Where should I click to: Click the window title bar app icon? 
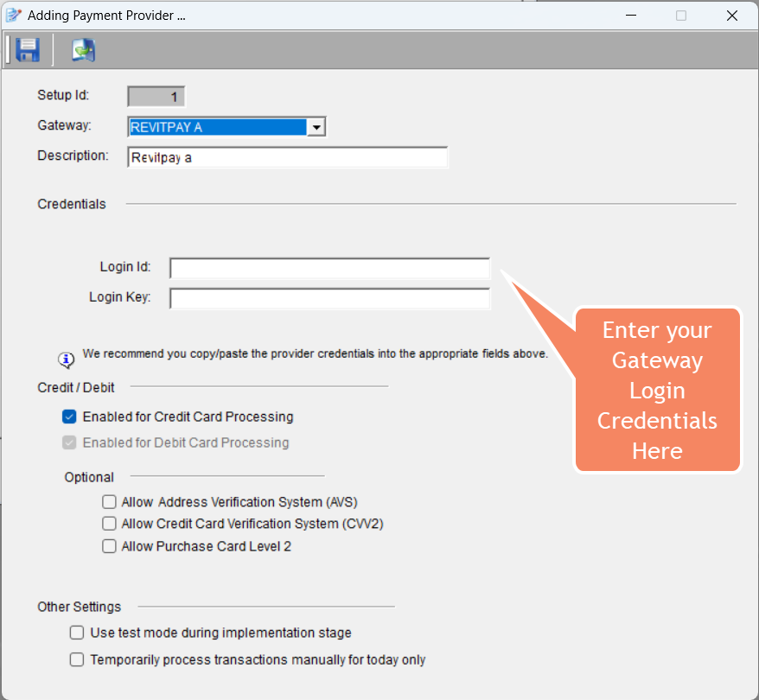pyautogui.click(x=13, y=16)
